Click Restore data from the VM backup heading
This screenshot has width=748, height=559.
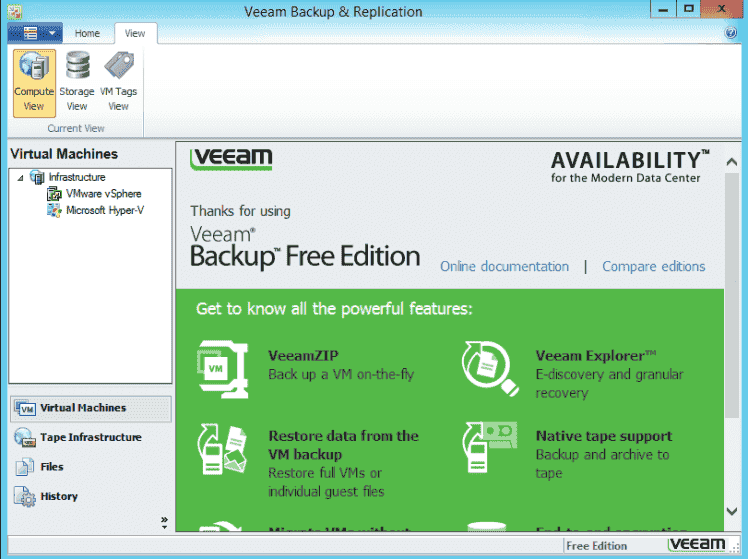pos(343,445)
